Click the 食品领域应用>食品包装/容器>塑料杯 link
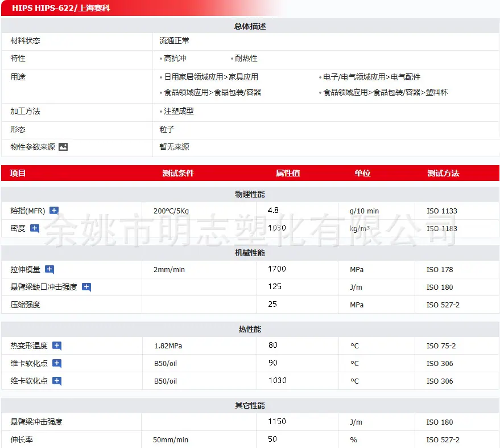The height and width of the screenshot is (448, 500). click(x=385, y=92)
